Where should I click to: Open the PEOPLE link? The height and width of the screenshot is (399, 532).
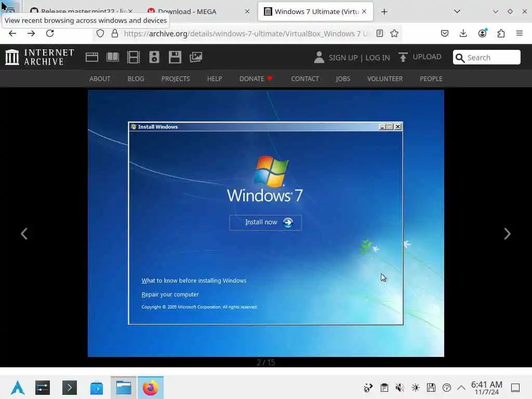[x=431, y=79]
